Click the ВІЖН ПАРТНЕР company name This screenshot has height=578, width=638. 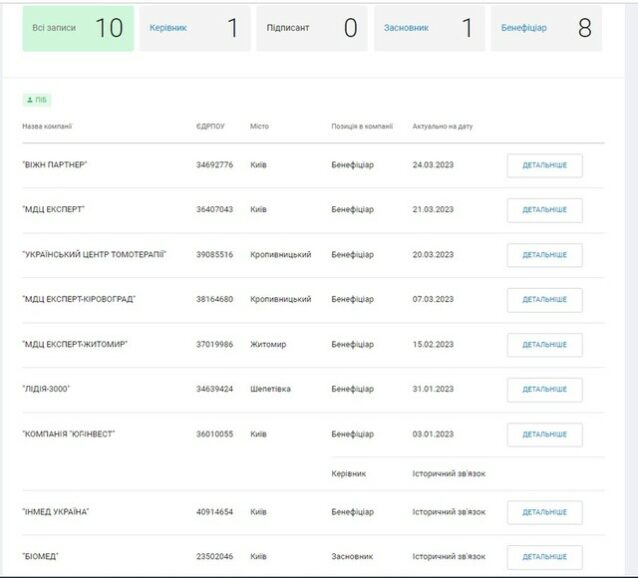point(55,165)
